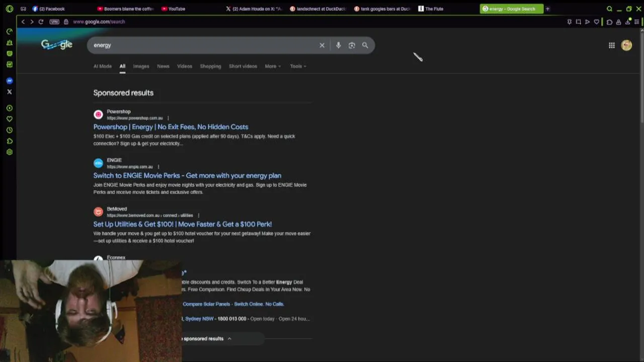644x362 pixels.
Task: Bookmark page with heart icon in toolbar
Action: [596, 22]
